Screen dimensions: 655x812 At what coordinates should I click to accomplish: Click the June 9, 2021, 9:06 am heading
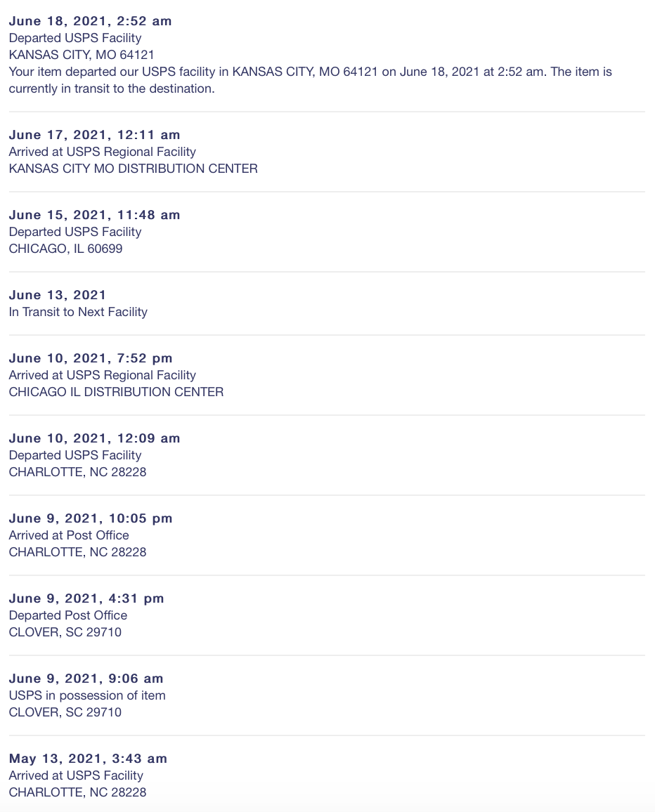point(86,679)
